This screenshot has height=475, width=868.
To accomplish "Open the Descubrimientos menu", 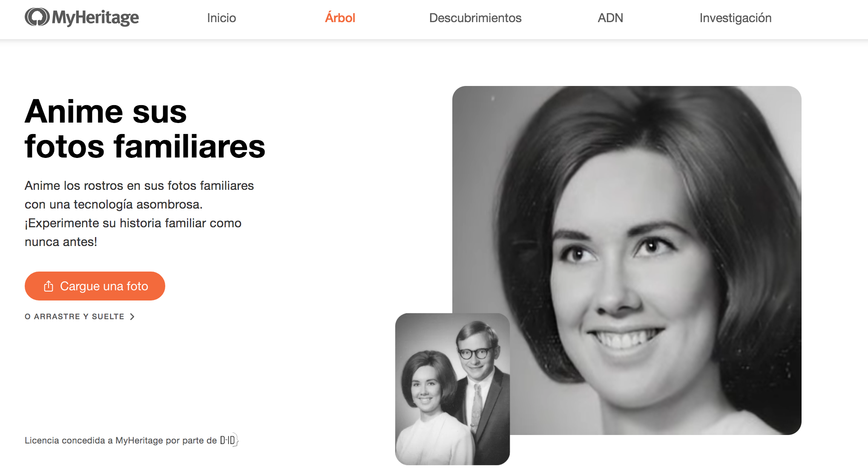I will pyautogui.click(x=475, y=18).
